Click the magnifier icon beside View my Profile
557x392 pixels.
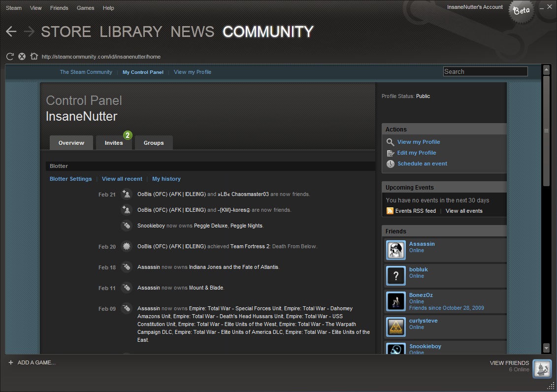point(391,142)
